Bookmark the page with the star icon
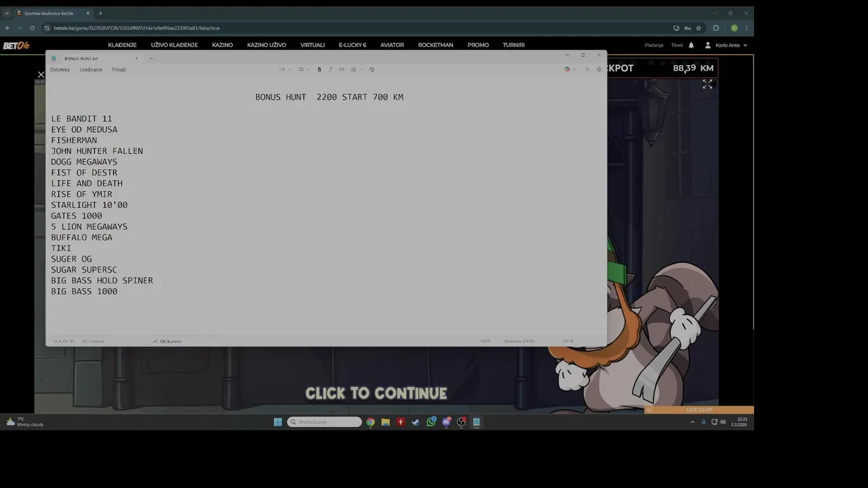Viewport: 868px width, 488px height. (x=698, y=28)
